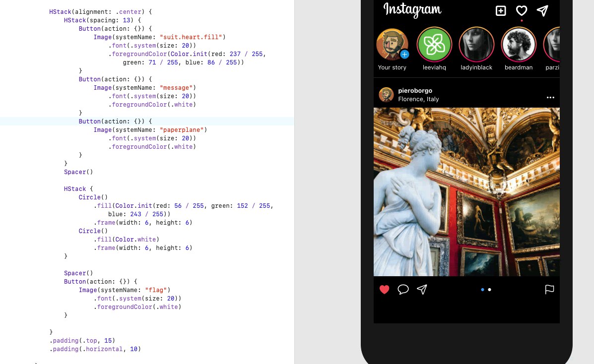Click the "flag" string in code

(156, 290)
